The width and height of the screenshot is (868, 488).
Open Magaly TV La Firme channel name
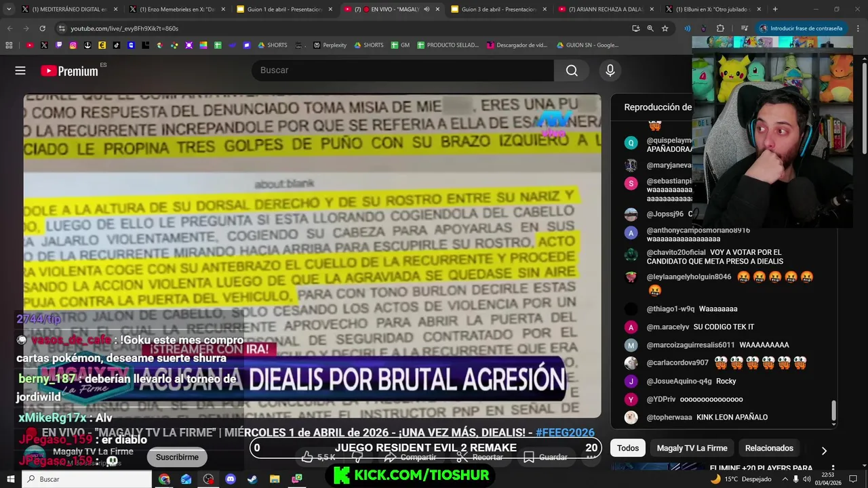[93, 452]
